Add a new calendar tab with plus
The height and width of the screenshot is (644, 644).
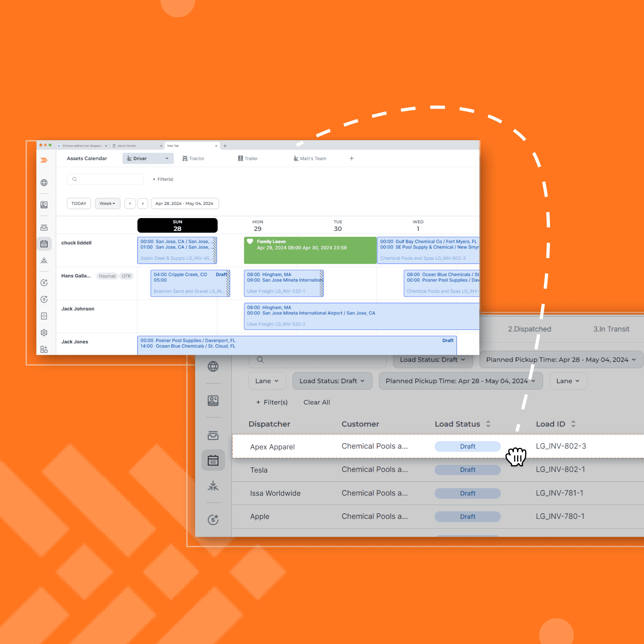tap(351, 158)
